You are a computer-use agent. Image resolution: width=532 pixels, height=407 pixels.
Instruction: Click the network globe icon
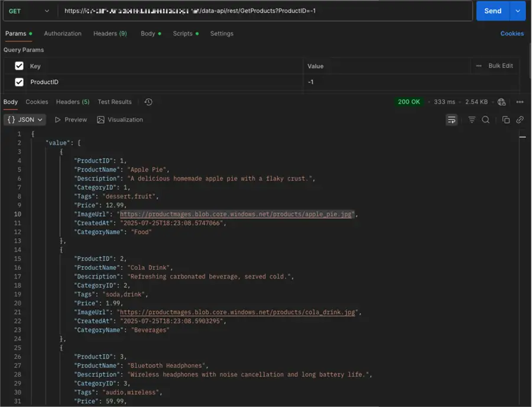(501, 102)
